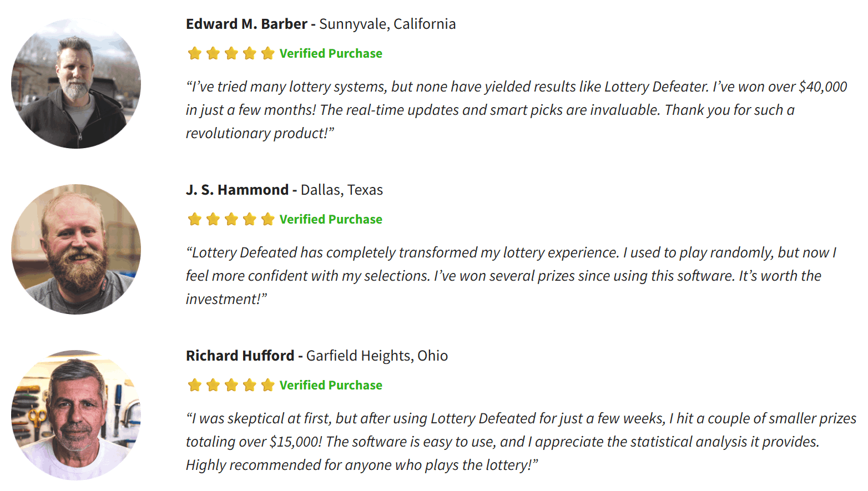Click Verified Purchase label under Richard Hufford
This screenshot has height=491, width=868.
tap(331, 385)
